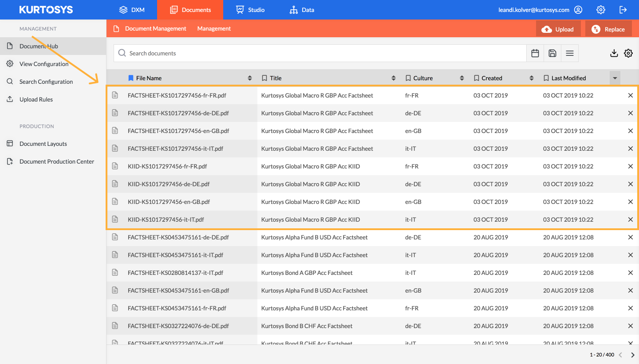This screenshot has width=639, height=364.
Task: Toggle Created column bookmark icon
Action: point(477,78)
